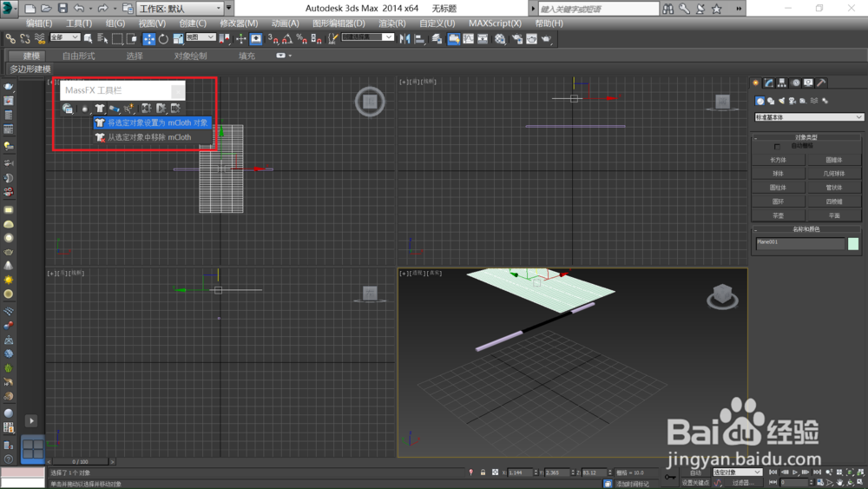The height and width of the screenshot is (489, 868).
Task: Activate Select and Rotate tool
Action: 163,39
